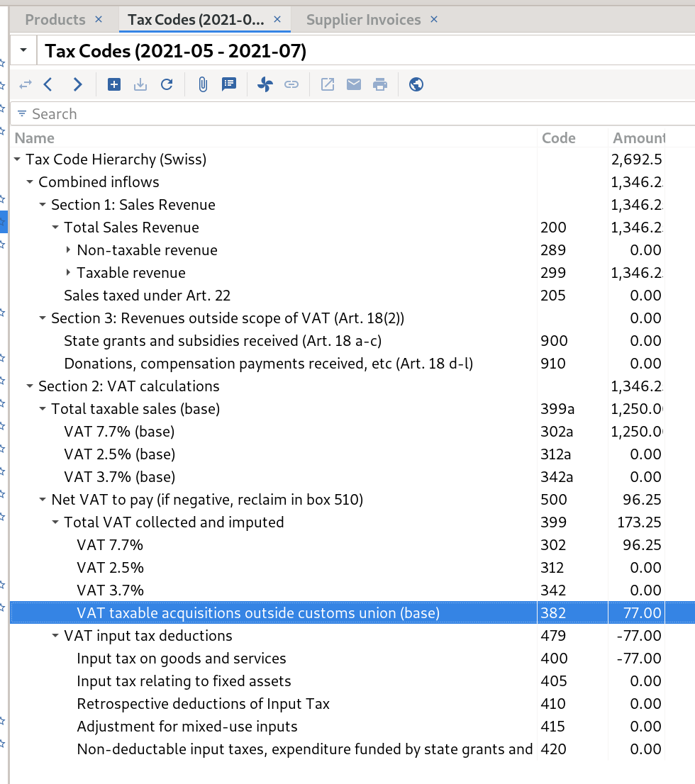
Task: Open the notes chat icon
Action: pyautogui.click(x=229, y=84)
